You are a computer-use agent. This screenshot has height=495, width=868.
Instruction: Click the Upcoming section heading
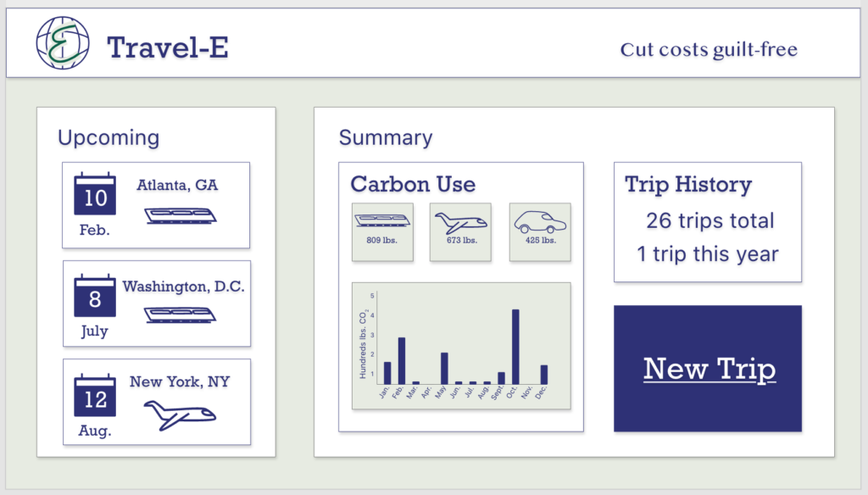tap(108, 138)
